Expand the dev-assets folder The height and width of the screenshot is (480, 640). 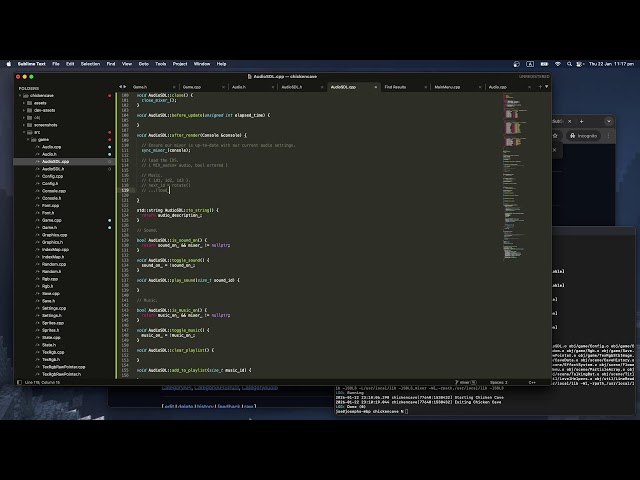24,110
